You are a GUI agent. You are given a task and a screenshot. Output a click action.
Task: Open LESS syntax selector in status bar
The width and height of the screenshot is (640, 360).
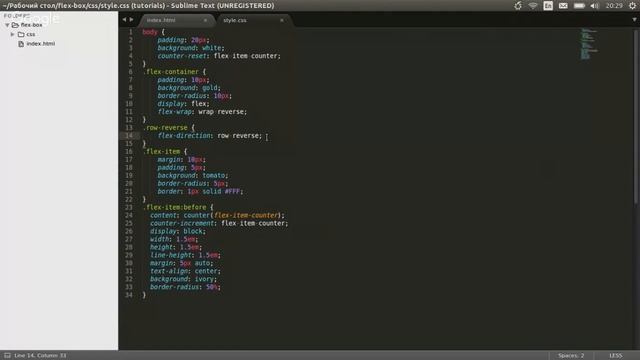pyautogui.click(x=616, y=356)
